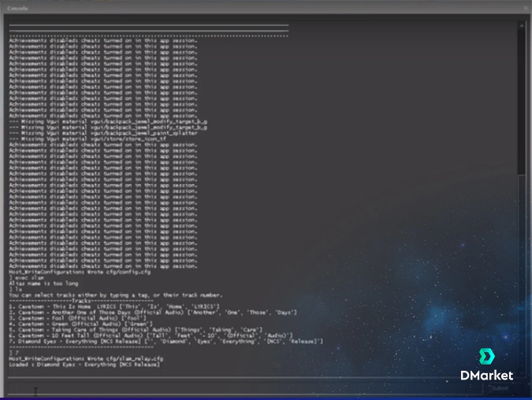Select track 2 'Another One of Those Days' line
Image resolution: width=532 pixels, height=400 pixels.
(x=153, y=312)
